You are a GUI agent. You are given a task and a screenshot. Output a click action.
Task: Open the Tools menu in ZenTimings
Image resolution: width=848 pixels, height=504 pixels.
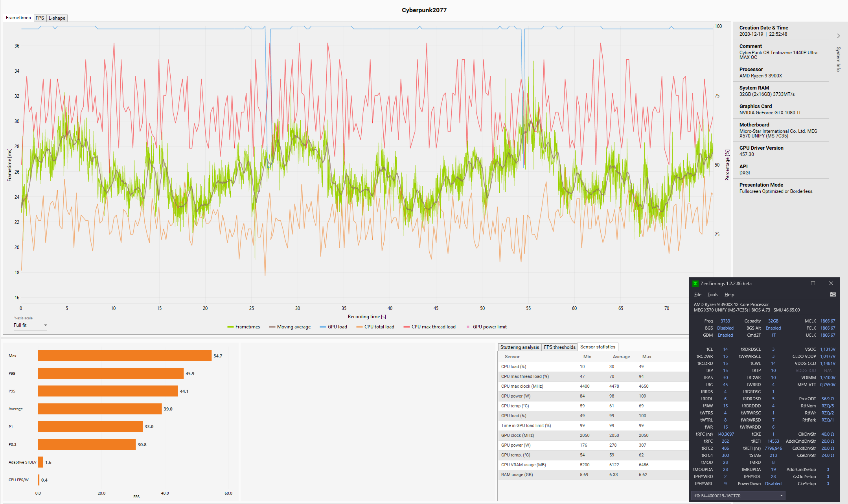tap(712, 295)
